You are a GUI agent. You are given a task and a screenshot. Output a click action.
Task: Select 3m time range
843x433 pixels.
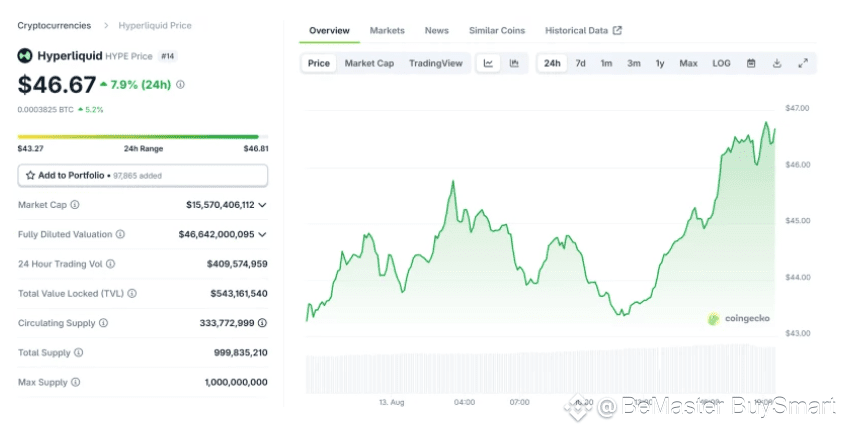click(x=634, y=63)
